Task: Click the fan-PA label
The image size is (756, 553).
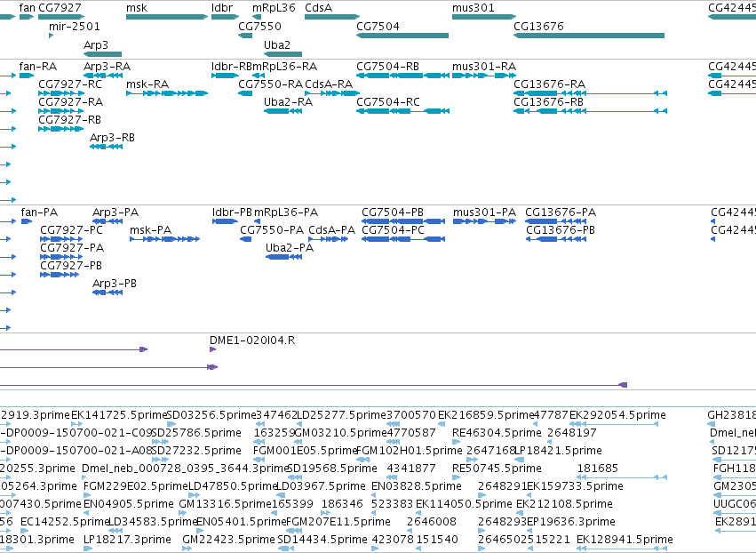Action: tap(40, 212)
